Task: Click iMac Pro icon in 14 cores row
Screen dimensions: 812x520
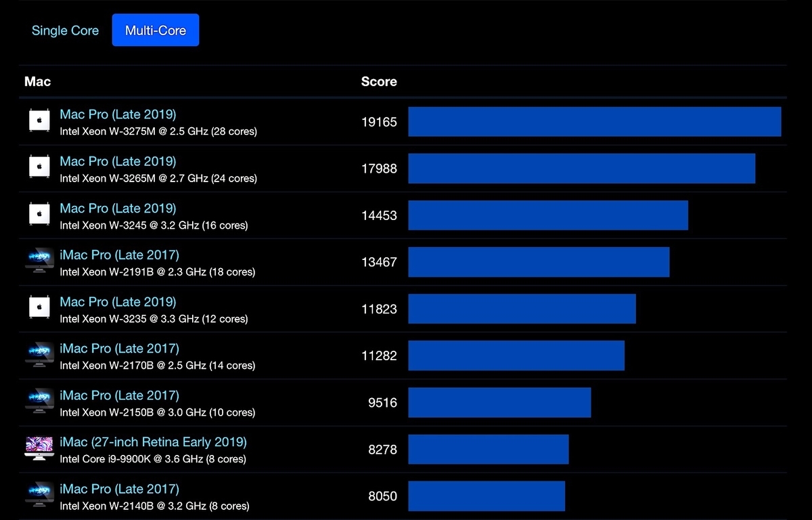Action: click(39, 355)
